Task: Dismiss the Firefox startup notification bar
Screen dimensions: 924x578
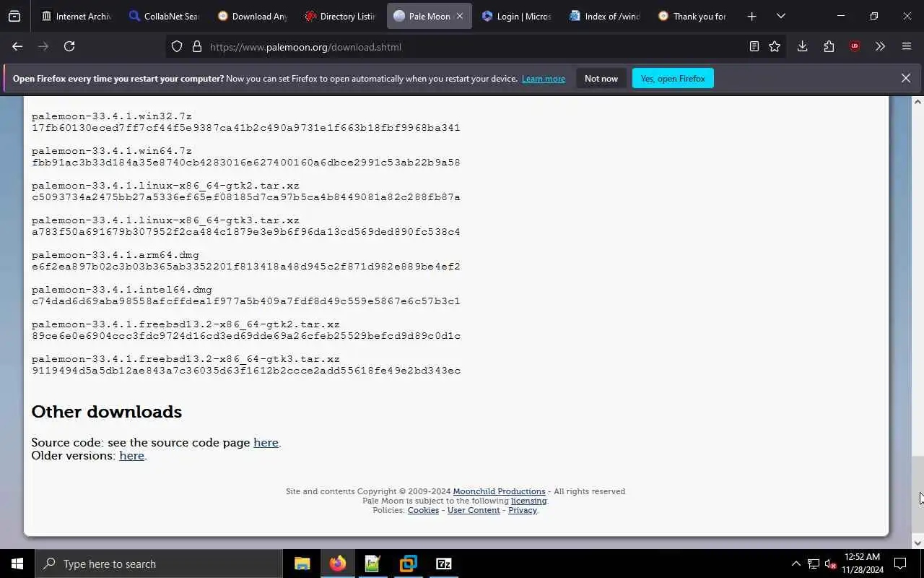Action: 905,78
